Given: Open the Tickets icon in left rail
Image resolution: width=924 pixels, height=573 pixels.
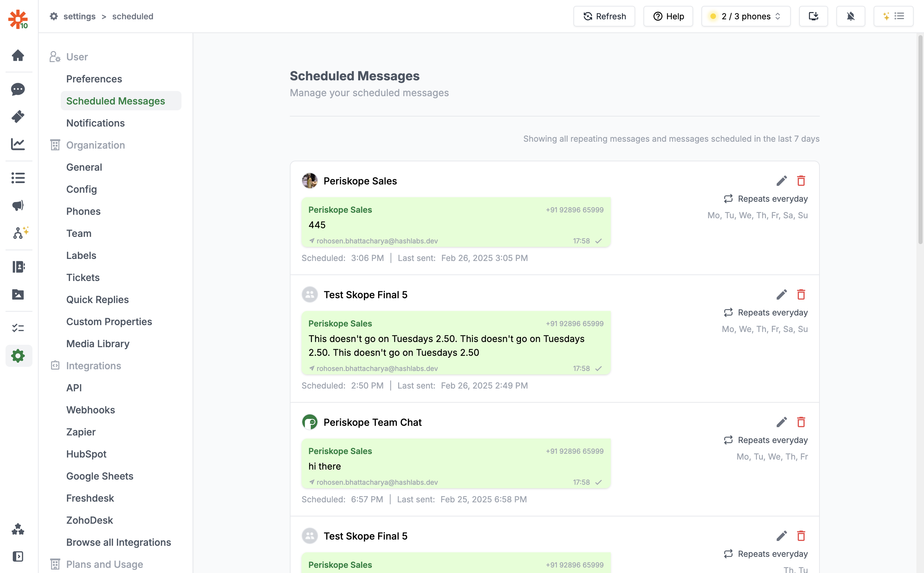Looking at the screenshot, I should tap(18, 116).
